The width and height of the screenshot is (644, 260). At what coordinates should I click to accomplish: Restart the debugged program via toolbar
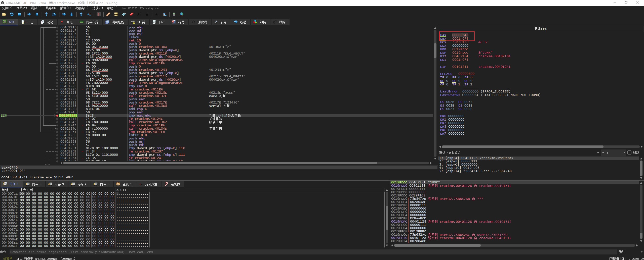(12, 14)
